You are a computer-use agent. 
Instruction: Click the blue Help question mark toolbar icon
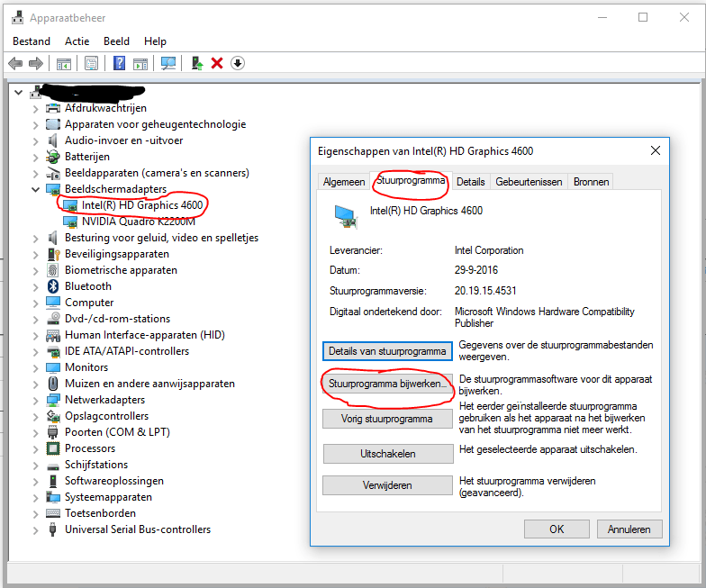tap(119, 63)
